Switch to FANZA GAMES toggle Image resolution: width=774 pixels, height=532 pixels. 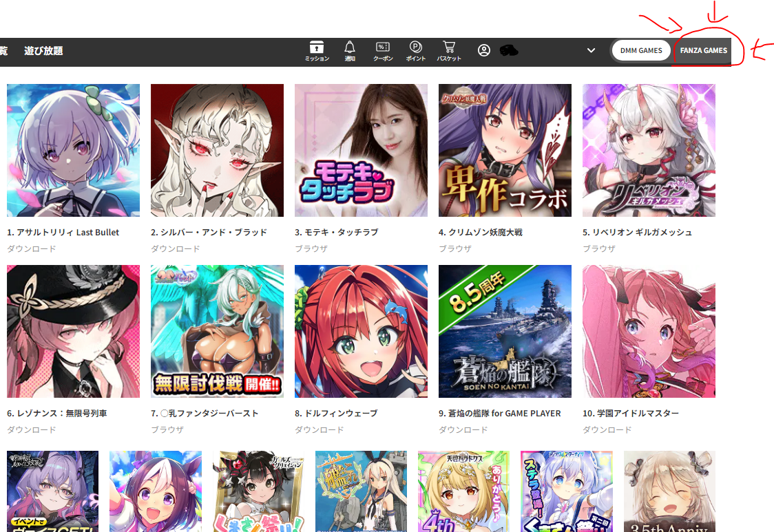pos(703,50)
